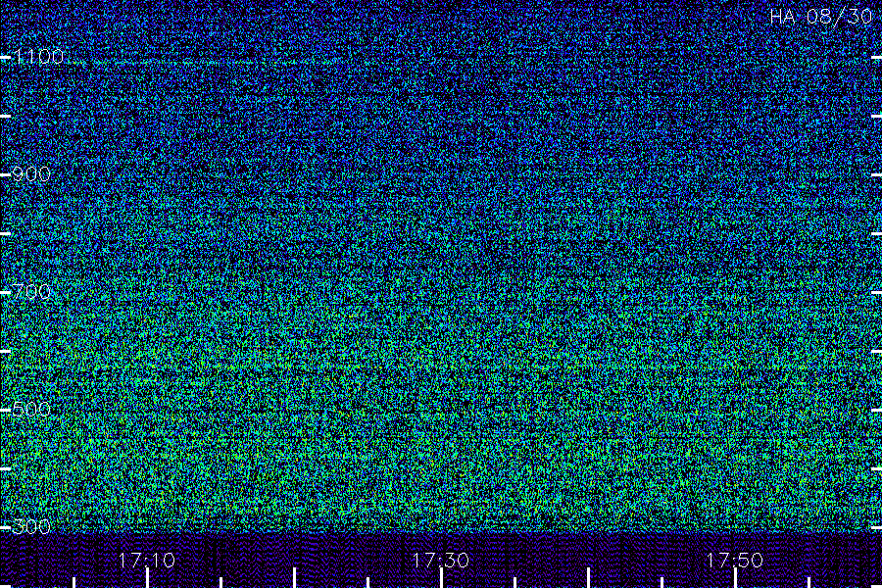Viewport: 882px width, 588px height.
Task: Click the 300 frequency axis label
Action: pos(31,526)
